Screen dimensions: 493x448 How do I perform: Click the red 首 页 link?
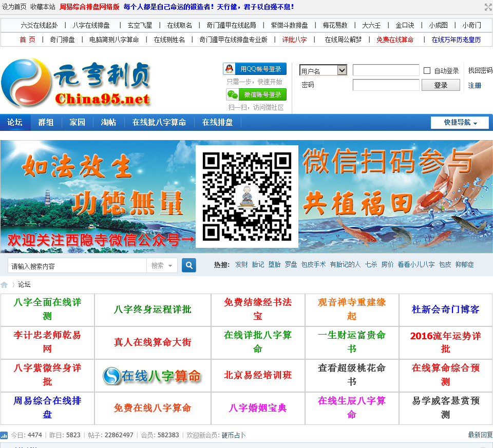click(27, 40)
